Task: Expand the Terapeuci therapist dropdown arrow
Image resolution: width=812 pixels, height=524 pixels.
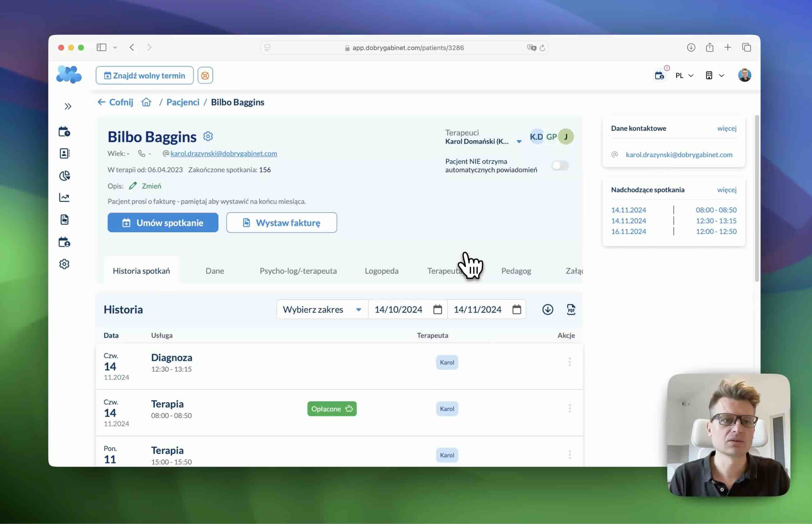Action: pyautogui.click(x=519, y=141)
